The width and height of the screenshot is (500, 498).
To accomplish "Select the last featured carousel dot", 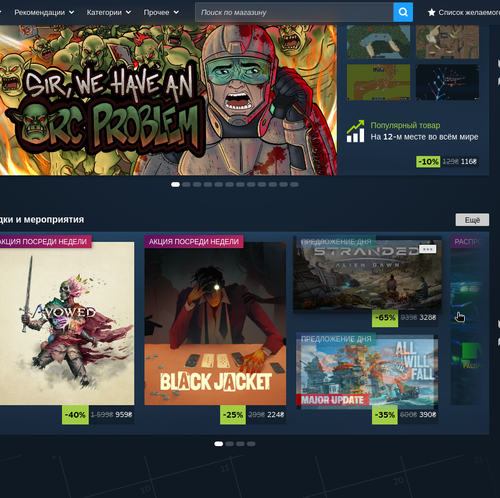I will 294,184.
